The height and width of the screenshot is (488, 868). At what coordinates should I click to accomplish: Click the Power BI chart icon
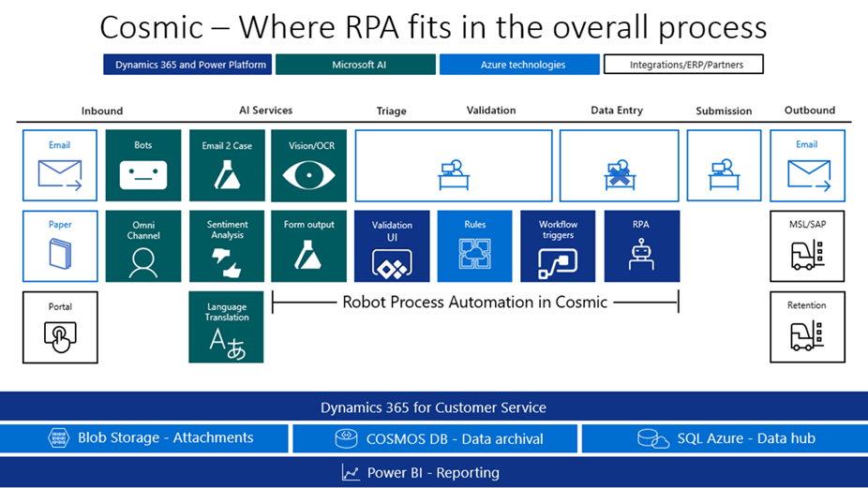[x=351, y=472]
